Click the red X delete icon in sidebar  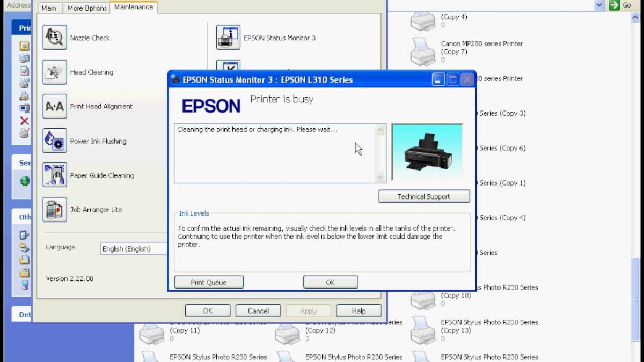[24, 121]
